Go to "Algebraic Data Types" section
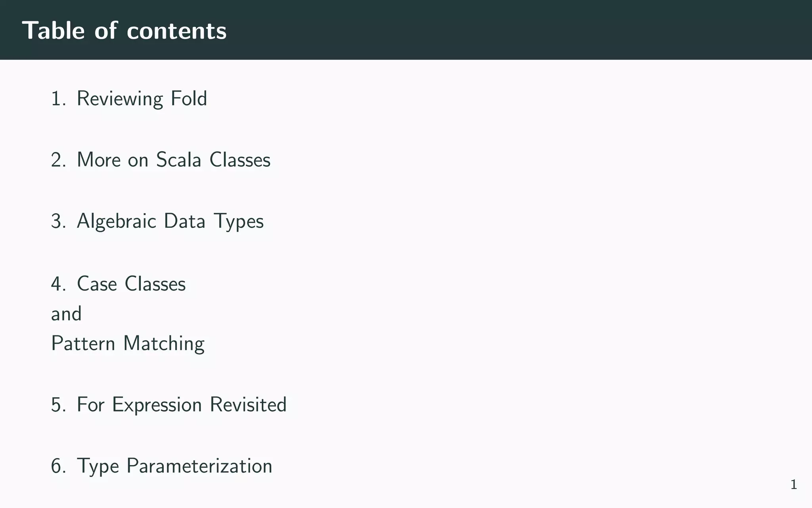812x508 pixels. 170,221
